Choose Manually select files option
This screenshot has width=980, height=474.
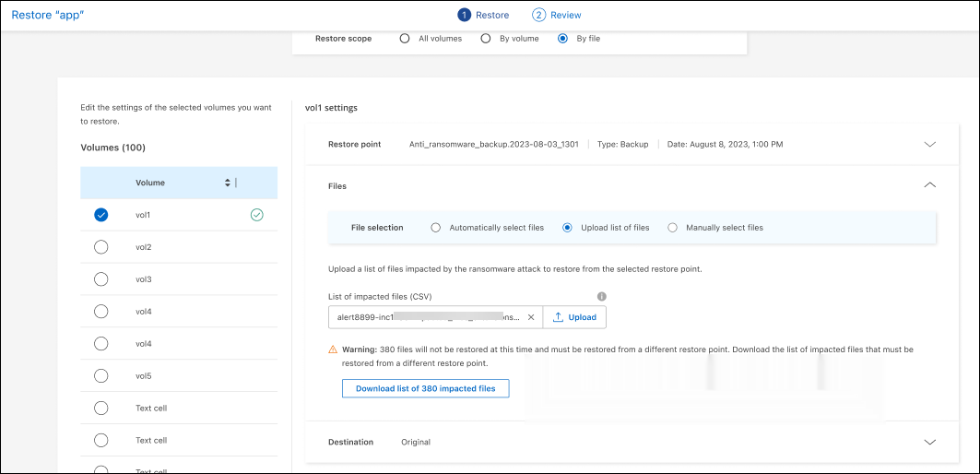point(672,228)
